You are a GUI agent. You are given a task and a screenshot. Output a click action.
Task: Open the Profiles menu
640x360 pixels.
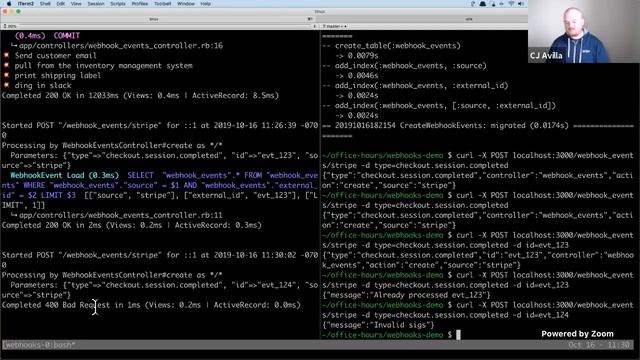coord(140,4)
